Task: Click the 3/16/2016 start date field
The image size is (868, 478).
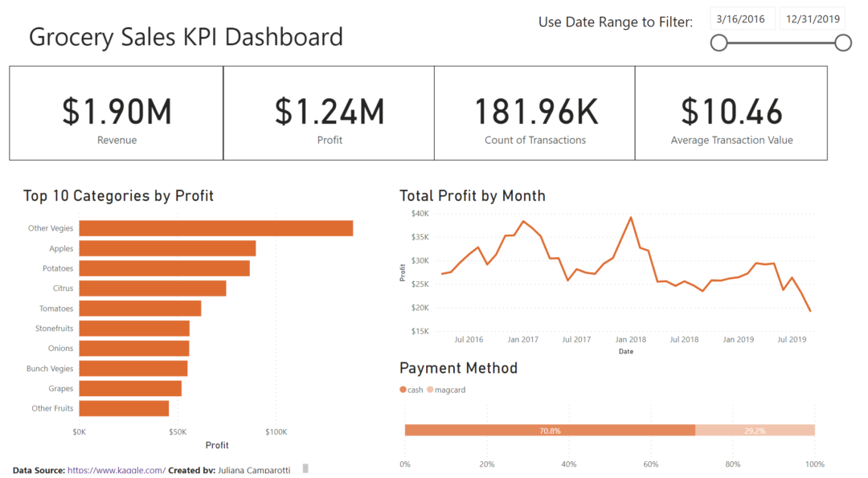Action: tap(742, 18)
